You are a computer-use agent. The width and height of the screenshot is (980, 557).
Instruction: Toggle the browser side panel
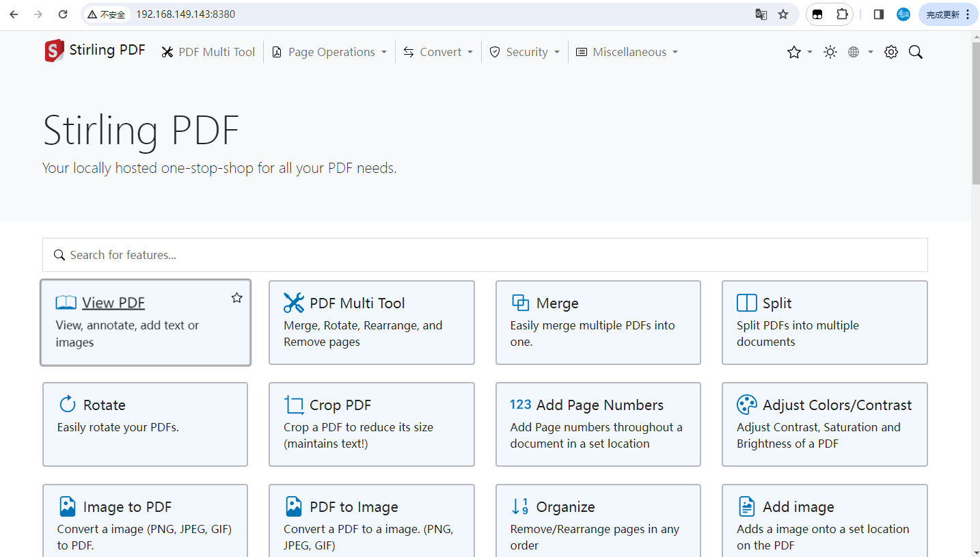879,14
